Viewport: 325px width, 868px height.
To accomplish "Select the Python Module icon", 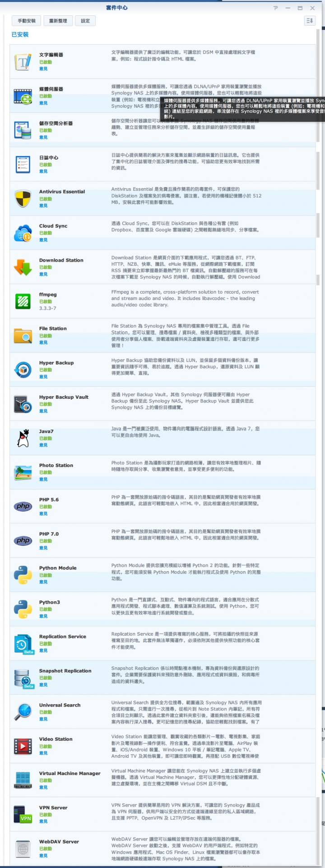I will (x=23, y=575).
